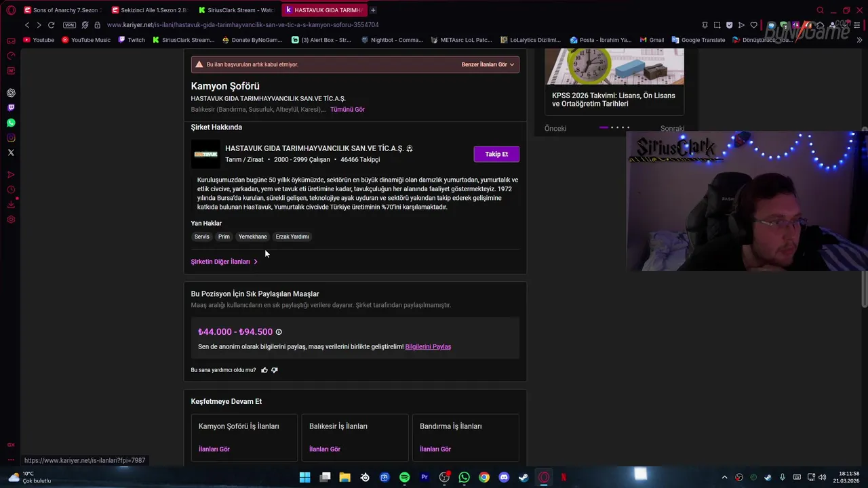Image resolution: width=868 pixels, height=488 pixels.
Task: Click the site padlock security icon
Action: point(97,25)
